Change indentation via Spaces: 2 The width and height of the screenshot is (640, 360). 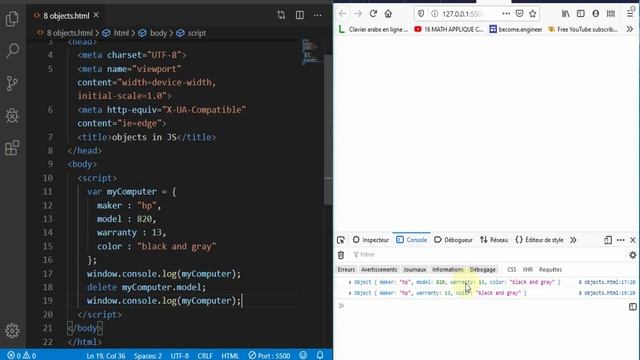pos(148,356)
